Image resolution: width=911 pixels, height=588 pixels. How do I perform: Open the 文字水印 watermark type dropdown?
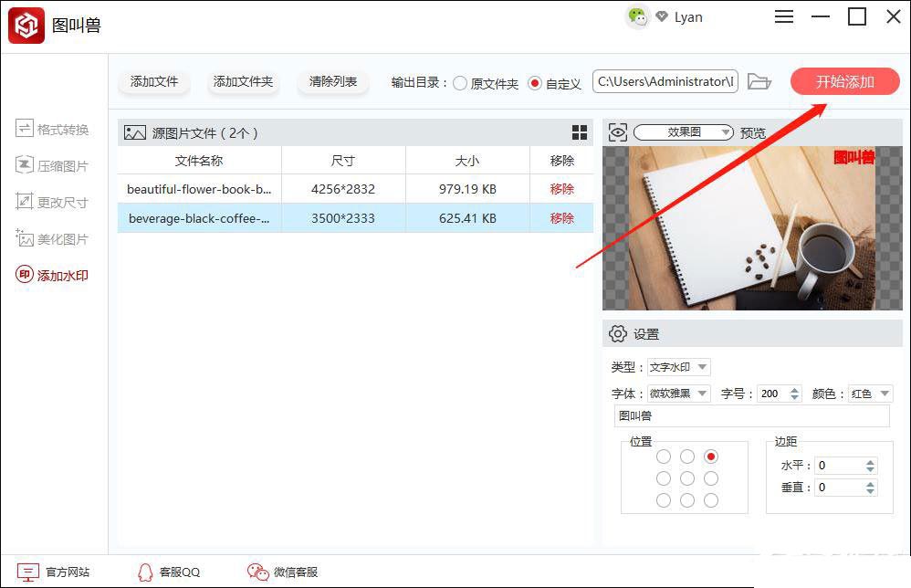click(678, 366)
